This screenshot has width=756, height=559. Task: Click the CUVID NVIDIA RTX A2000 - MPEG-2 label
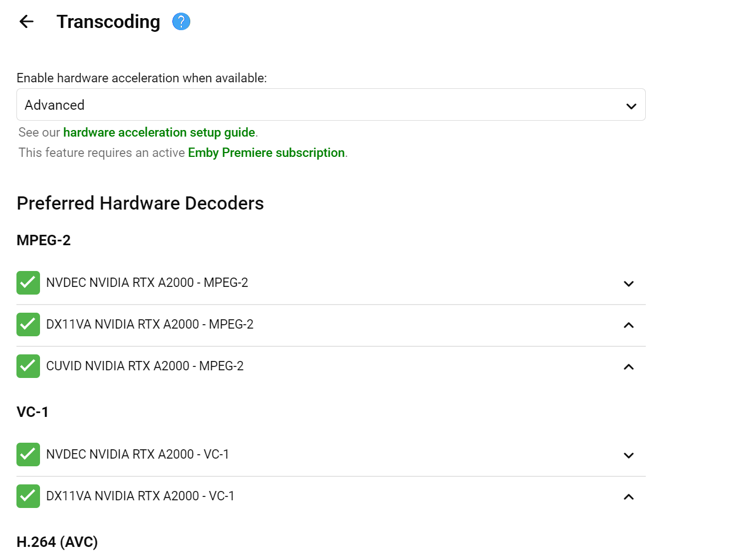pos(145,366)
